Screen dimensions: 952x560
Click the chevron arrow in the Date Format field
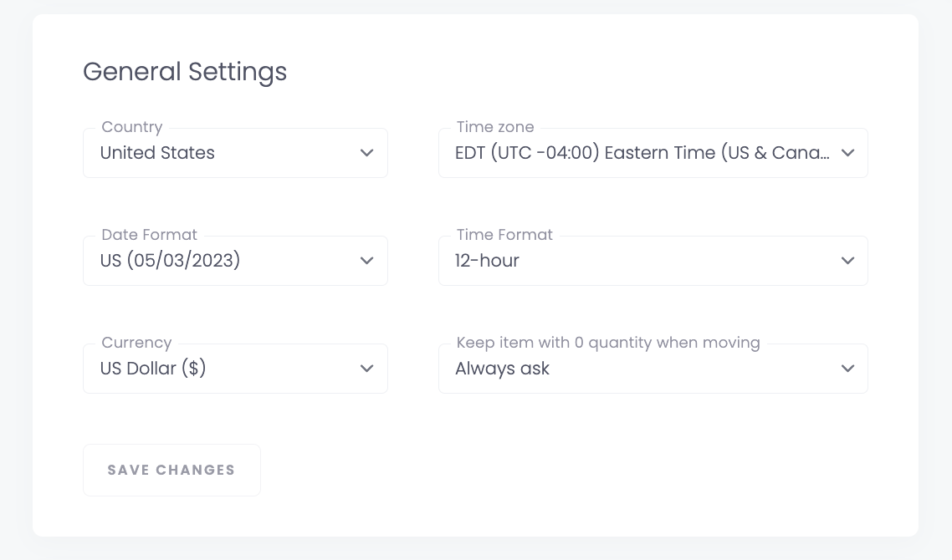tap(366, 261)
